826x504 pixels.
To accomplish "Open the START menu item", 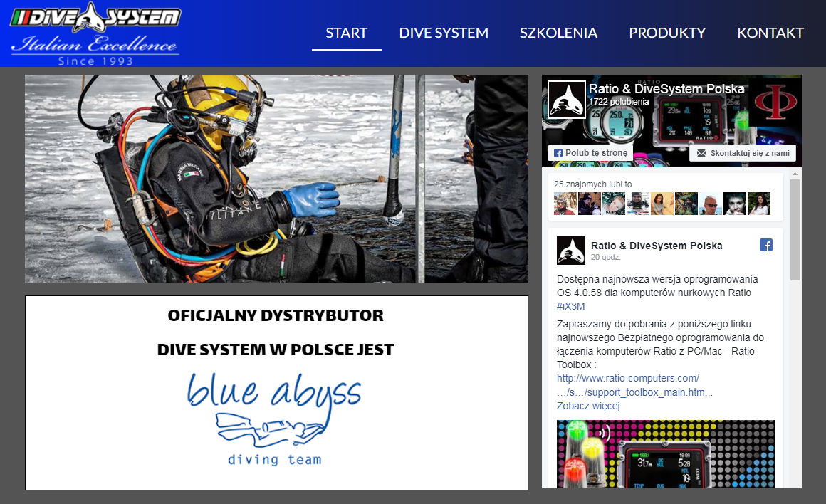I will [x=346, y=33].
